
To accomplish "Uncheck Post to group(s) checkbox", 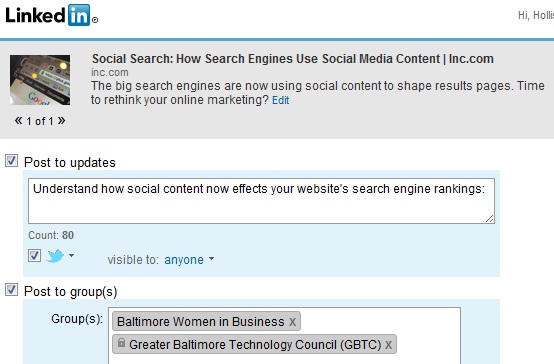I will (x=11, y=290).
